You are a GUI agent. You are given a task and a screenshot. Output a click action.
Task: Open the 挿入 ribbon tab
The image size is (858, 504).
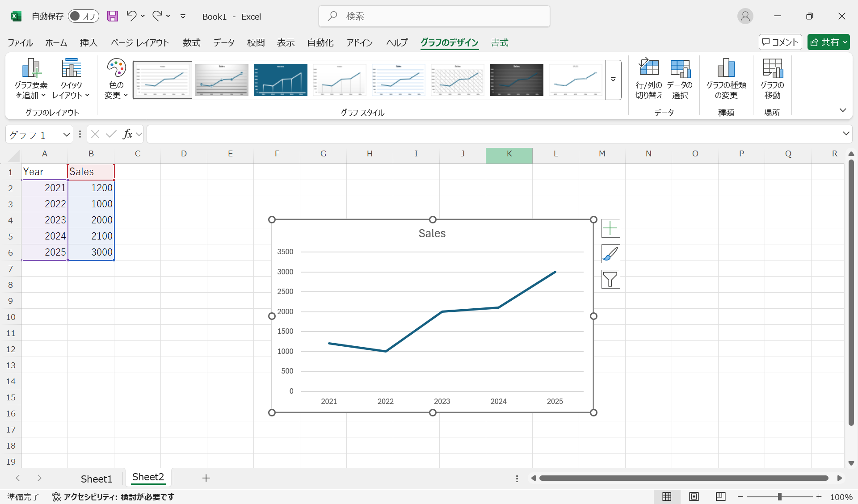88,42
